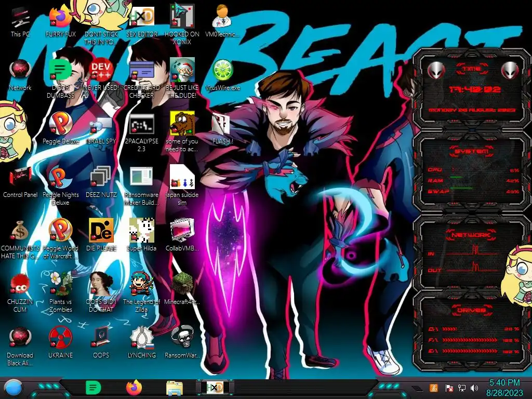Open the 2PACALYPSE 2.3 console icon
This screenshot has height=399, width=532.
click(141, 132)
